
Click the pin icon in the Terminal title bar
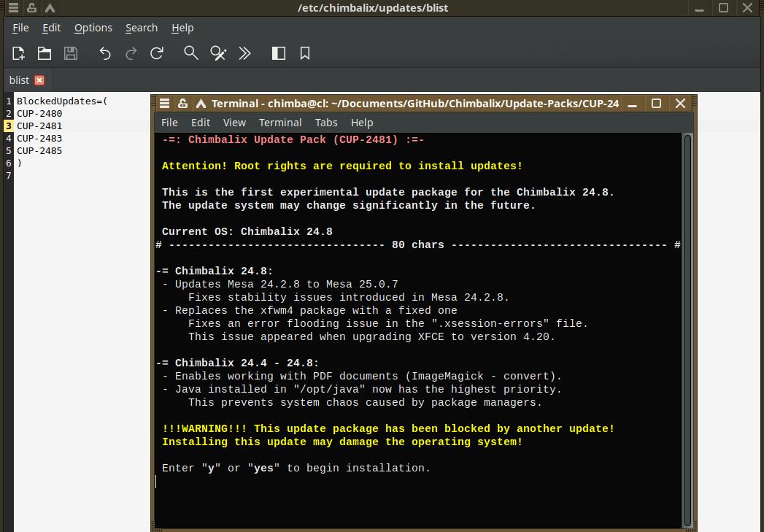point(182,104)
